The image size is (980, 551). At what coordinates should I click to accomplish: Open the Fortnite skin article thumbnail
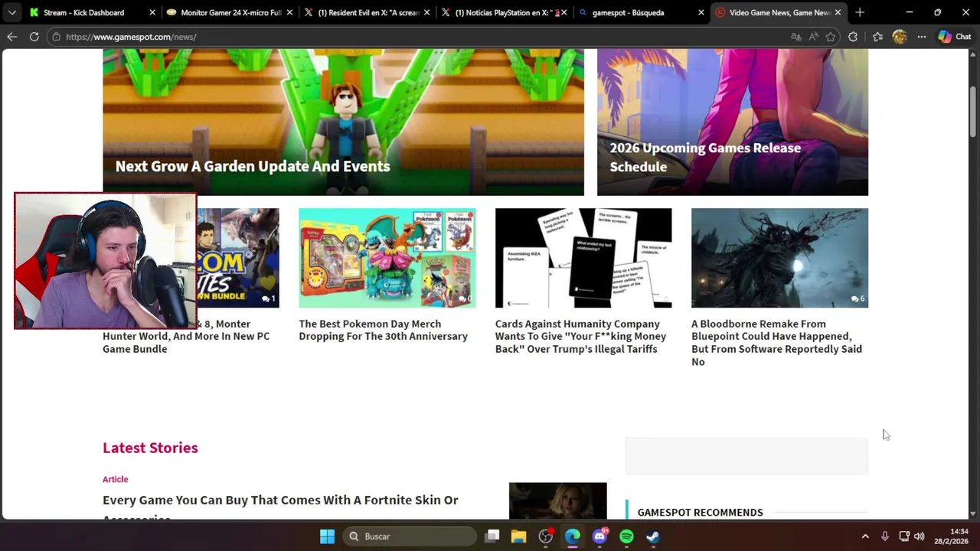[557, 500]
